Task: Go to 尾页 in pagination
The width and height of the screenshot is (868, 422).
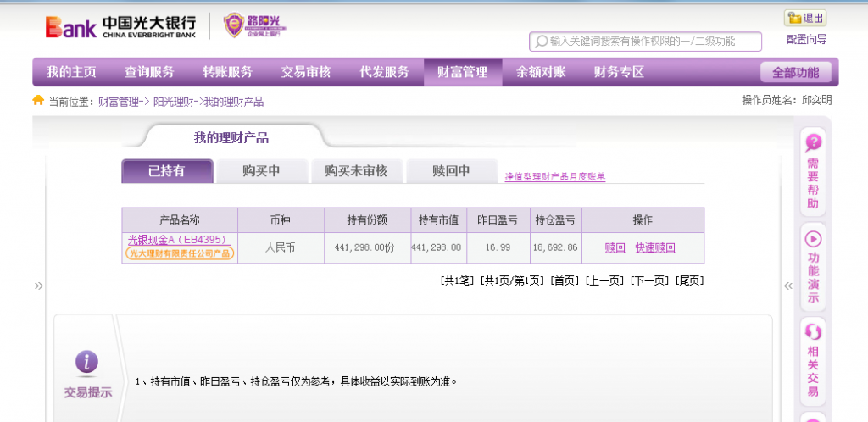Action: (x=689, y=281)
